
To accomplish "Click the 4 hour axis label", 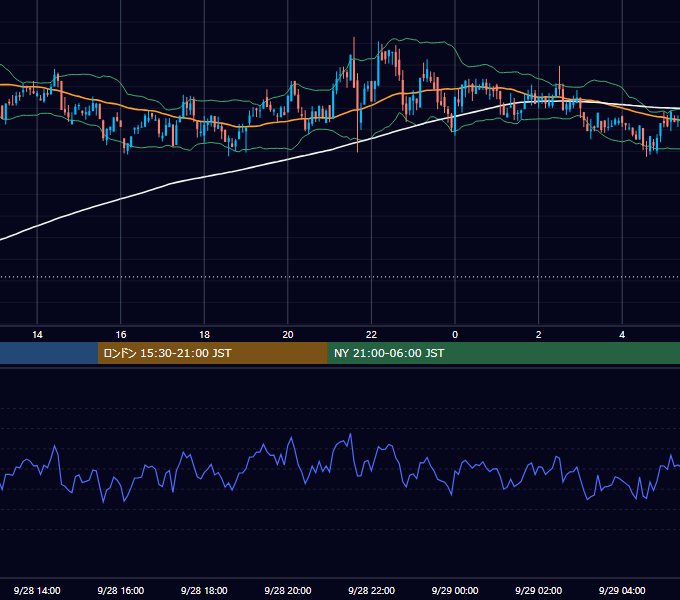I will [622, 335].
